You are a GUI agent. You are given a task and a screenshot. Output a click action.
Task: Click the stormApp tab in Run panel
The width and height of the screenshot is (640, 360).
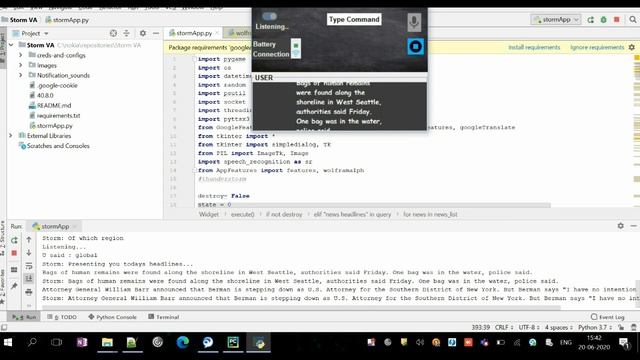[x=55, y=226]
